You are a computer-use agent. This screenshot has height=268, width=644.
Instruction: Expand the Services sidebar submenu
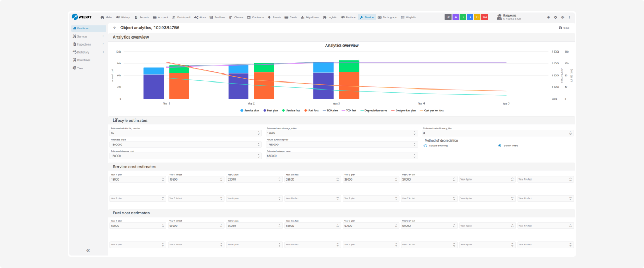(x=103, y=36)
